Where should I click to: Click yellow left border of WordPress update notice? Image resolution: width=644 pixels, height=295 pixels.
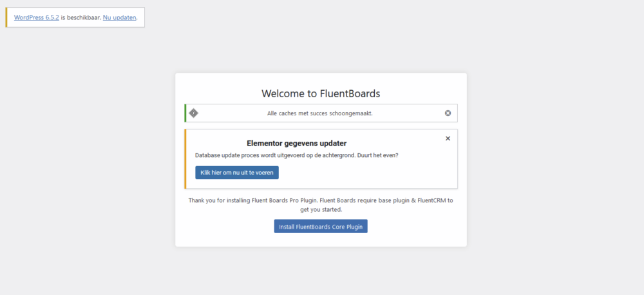coord(6,17)
